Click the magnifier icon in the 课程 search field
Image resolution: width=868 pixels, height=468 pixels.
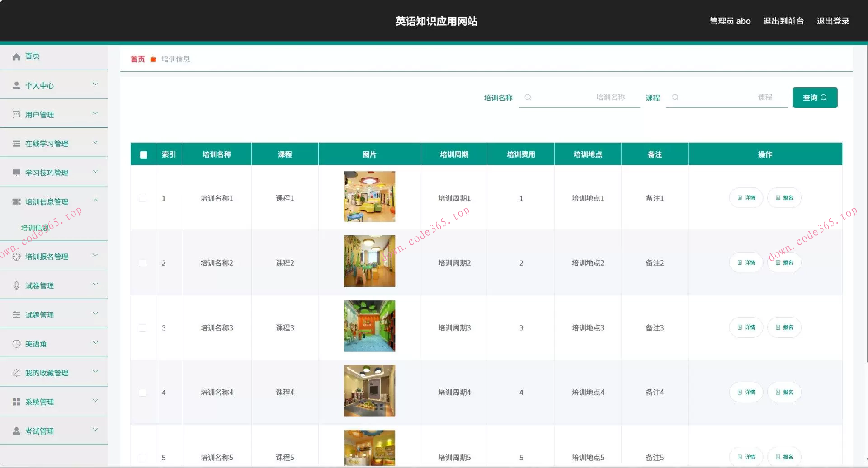point(675,97)
